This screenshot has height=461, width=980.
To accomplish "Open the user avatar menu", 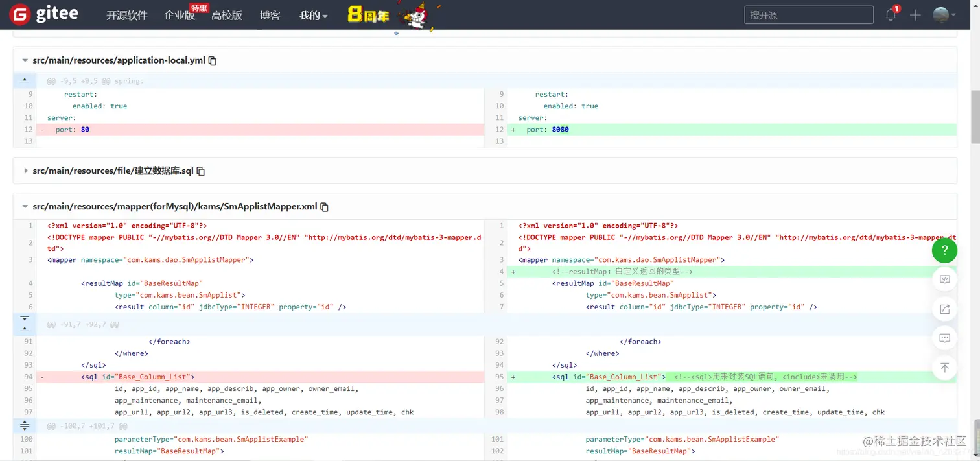I will (944, 15).
